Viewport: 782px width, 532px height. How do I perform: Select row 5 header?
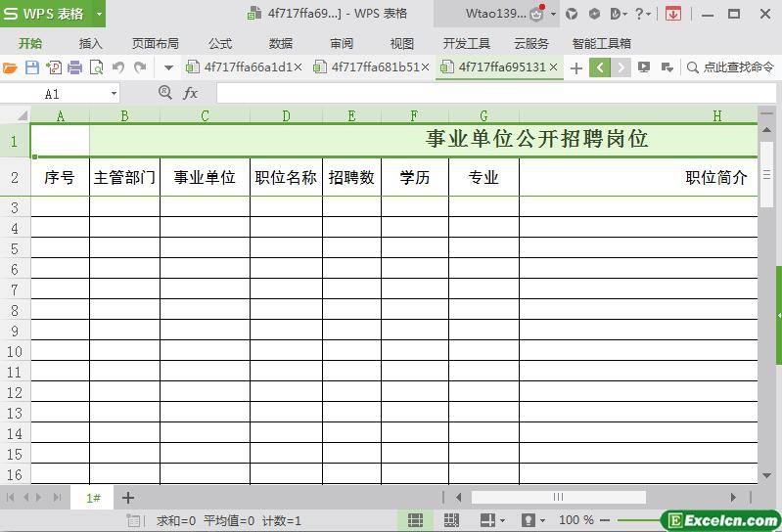(15, 248)
